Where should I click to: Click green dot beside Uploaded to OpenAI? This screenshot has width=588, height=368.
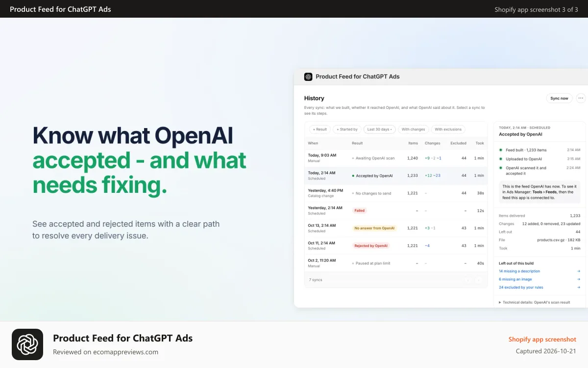tap(501, 159)
